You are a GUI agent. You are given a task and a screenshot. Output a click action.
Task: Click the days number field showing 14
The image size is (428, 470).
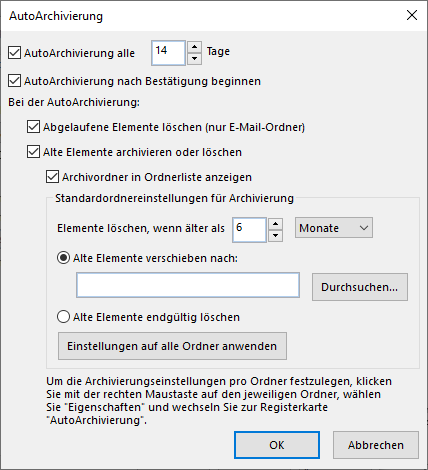click(x=168, y=53)
